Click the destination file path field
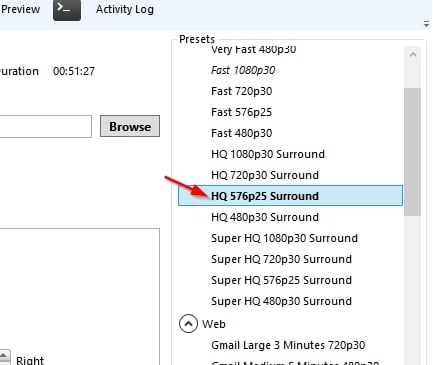Screen dimensions: 433x365 pos(46,126)
